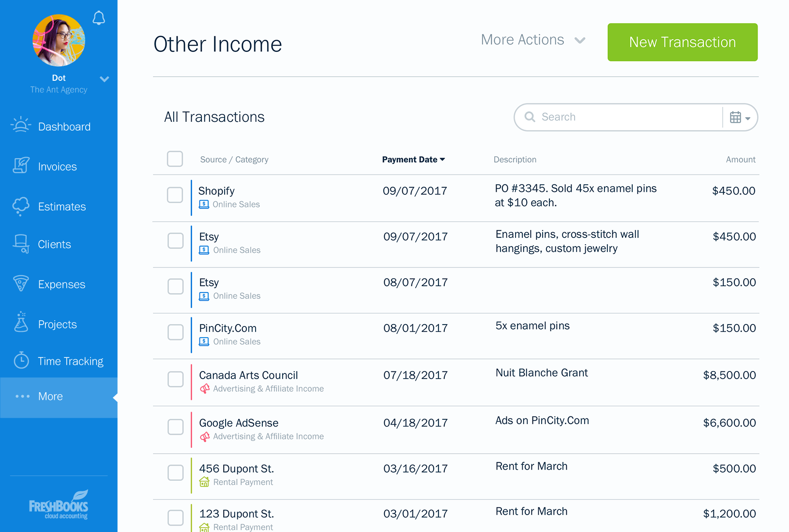Open the calendar date filter
The height and width of the screenshot is (532, 789).
pos(740,118)
